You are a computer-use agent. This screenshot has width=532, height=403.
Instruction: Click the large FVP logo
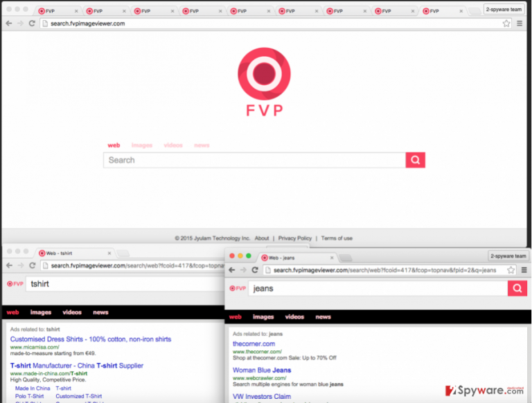coord(264,82)
